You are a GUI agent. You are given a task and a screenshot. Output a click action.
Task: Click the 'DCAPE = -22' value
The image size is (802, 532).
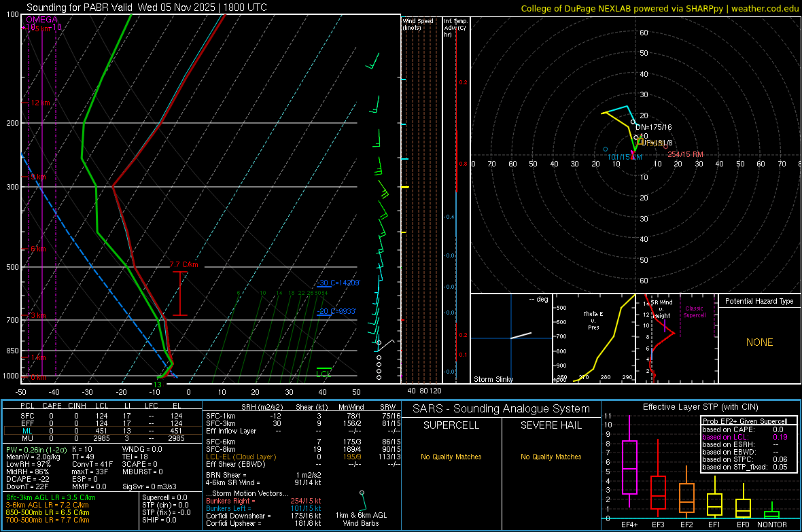coord(27,479)
